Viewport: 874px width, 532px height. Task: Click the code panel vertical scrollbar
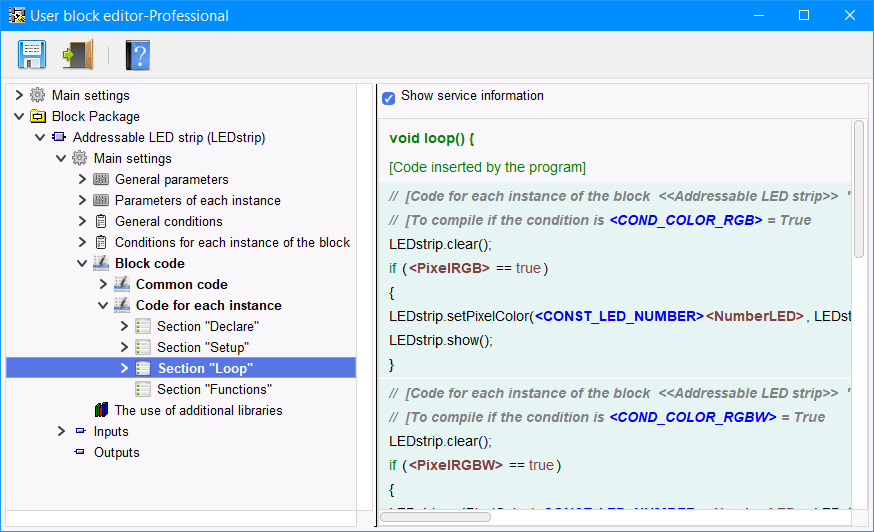click(x=858, y=190)
